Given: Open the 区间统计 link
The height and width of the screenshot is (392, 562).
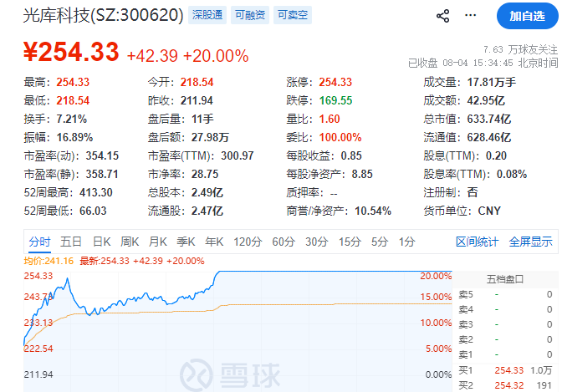Looking at the screenshot, I should coord(477,242).
